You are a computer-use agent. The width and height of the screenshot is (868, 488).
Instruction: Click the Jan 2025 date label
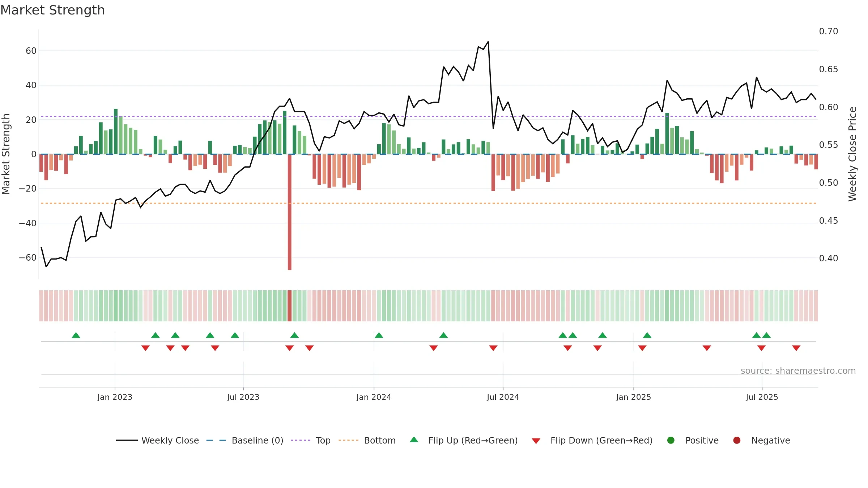click(x=633, y=397)
